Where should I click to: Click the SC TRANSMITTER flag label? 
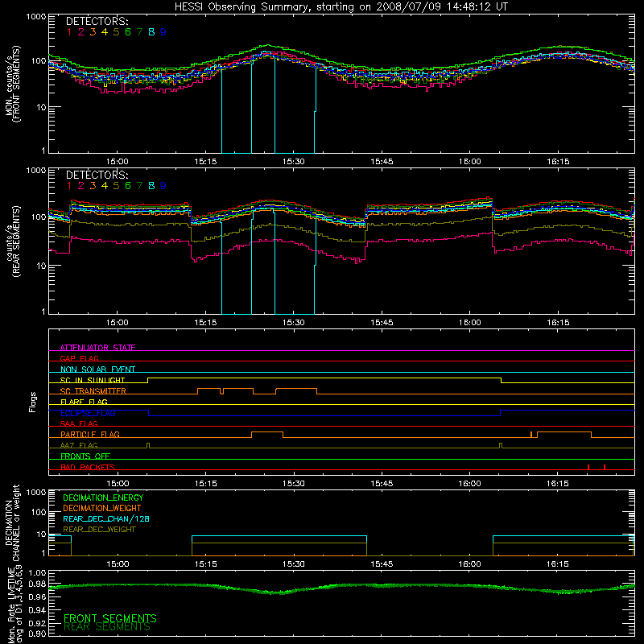pyautogui.click(x=93, y=390)
